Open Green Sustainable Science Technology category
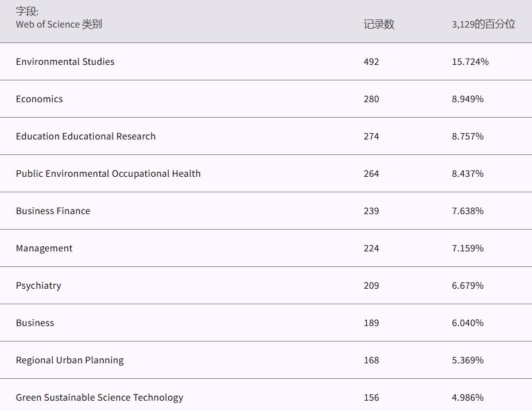The width and height of the screenshot is (532, 411). click(x=99, y=398)
